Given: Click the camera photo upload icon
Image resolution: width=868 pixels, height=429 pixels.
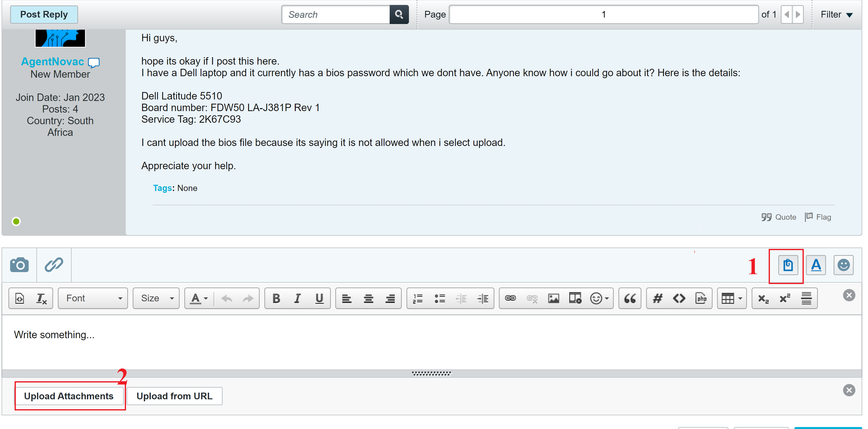Looking at the screenshot, I should point(19,265).
